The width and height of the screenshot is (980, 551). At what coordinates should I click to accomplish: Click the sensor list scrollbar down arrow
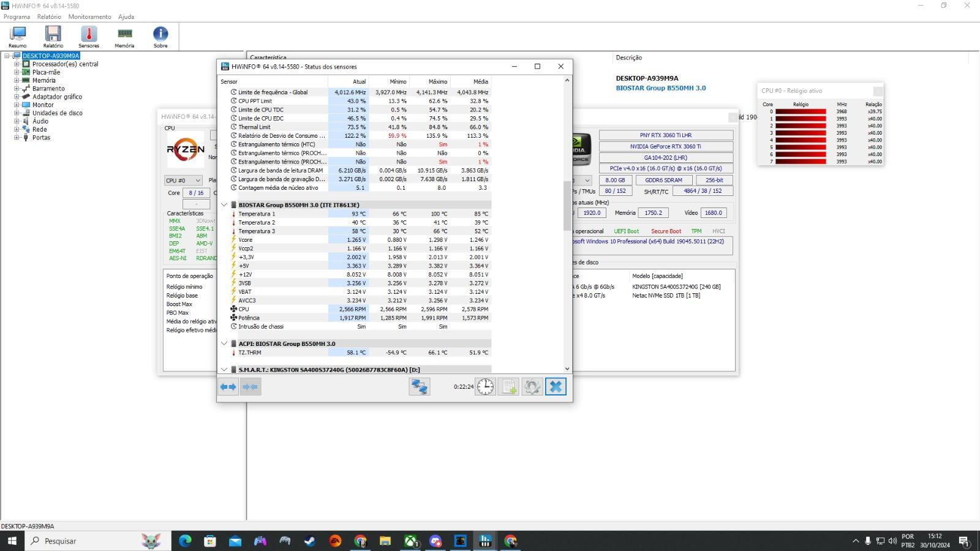coord(567,369)
